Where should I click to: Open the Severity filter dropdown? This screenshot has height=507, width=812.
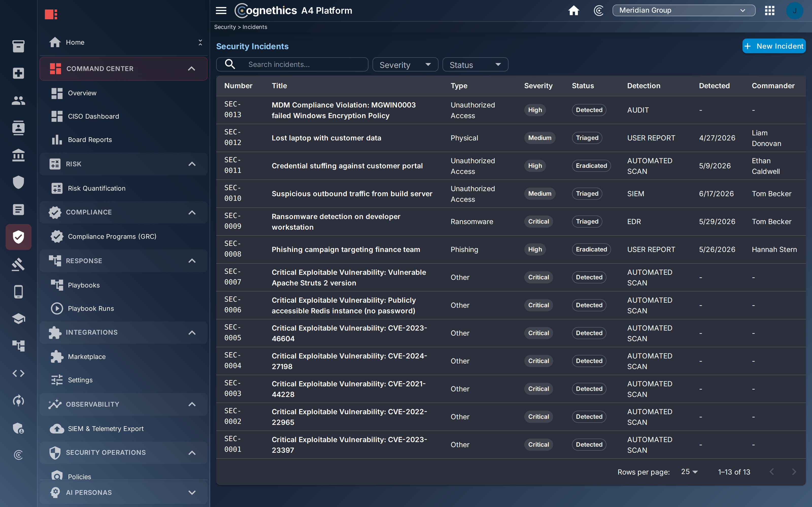(405, 64)
